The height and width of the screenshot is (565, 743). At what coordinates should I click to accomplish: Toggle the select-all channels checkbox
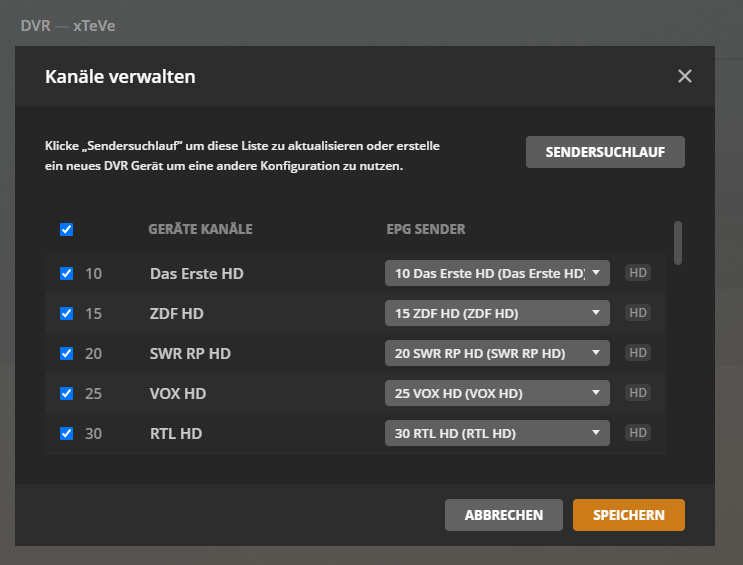[67, 229]
